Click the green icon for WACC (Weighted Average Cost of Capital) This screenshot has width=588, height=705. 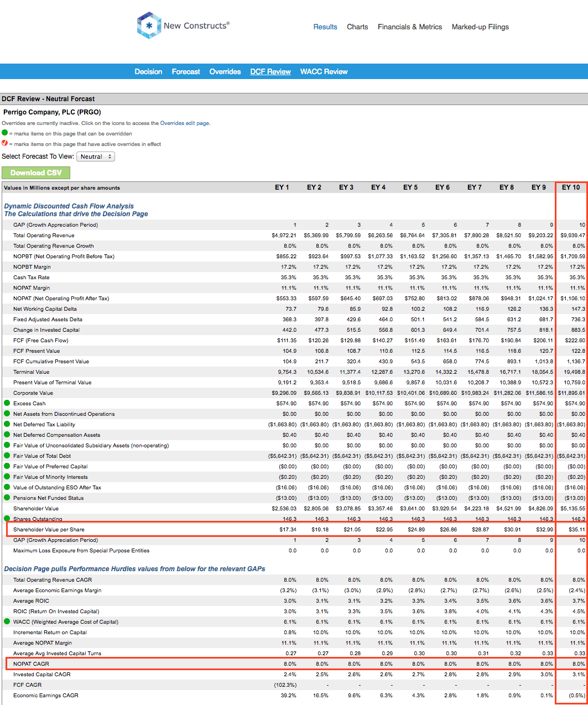point(7,622)
